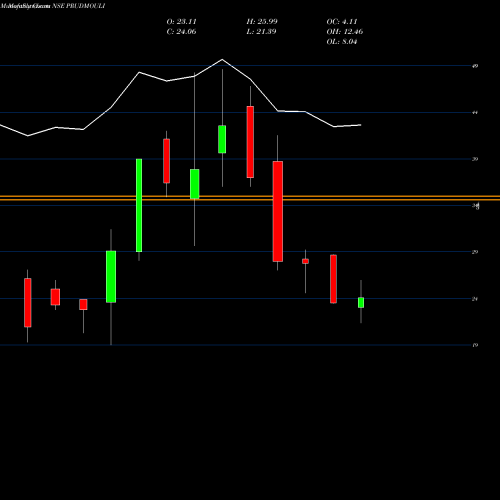Click the low price value L: 21.39
Screen dimensions: 500x500
pos(262,31)
